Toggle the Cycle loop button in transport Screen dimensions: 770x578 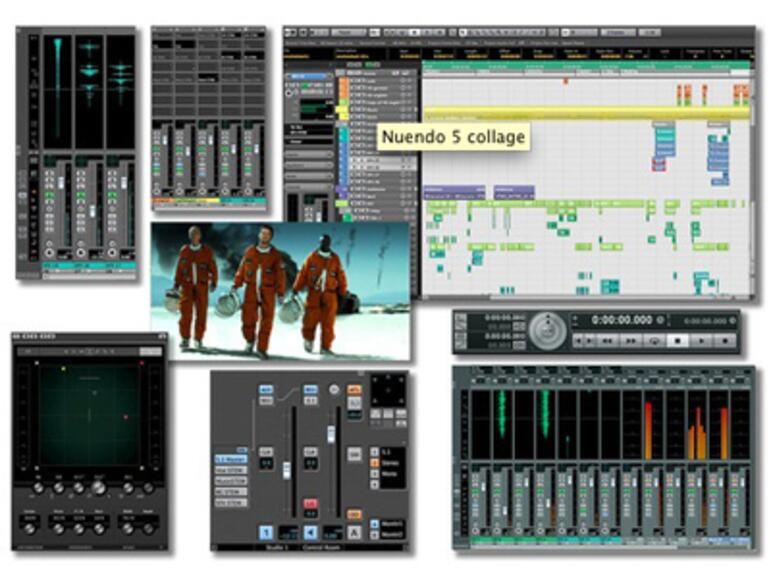point(656,342)
